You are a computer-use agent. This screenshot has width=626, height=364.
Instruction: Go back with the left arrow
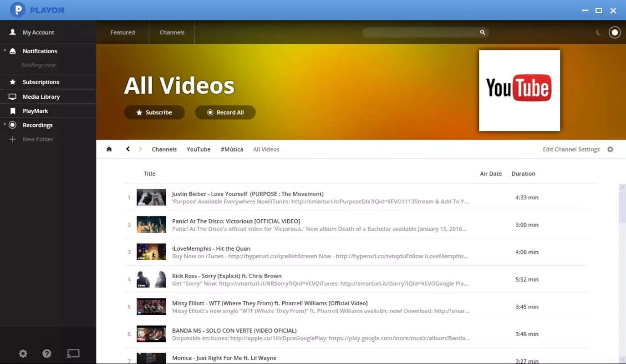coord(128,149)
